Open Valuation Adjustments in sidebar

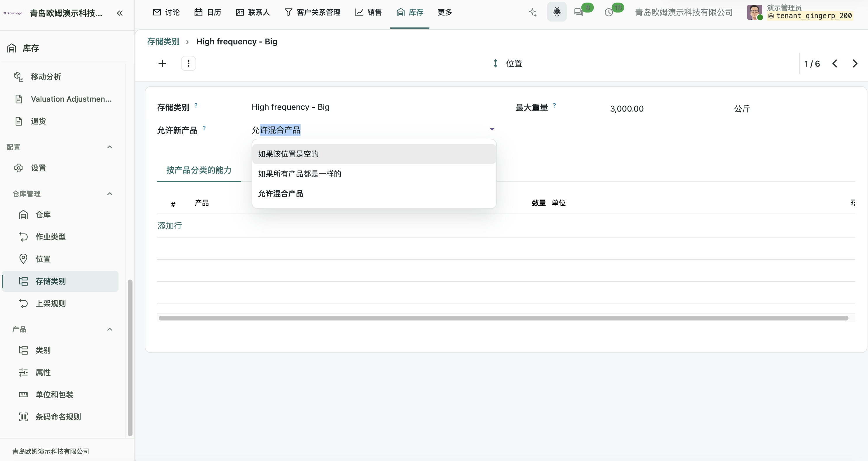click(63, 99)
